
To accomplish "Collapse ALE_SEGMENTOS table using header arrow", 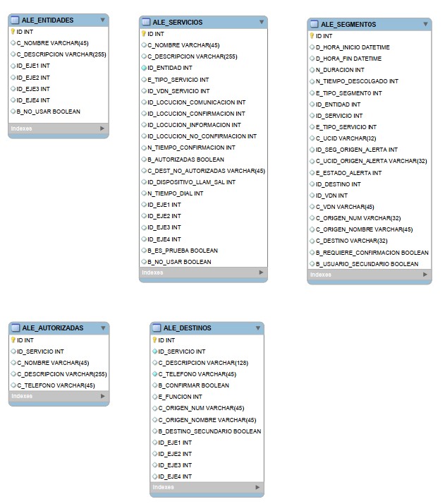I will coord(425,24).
